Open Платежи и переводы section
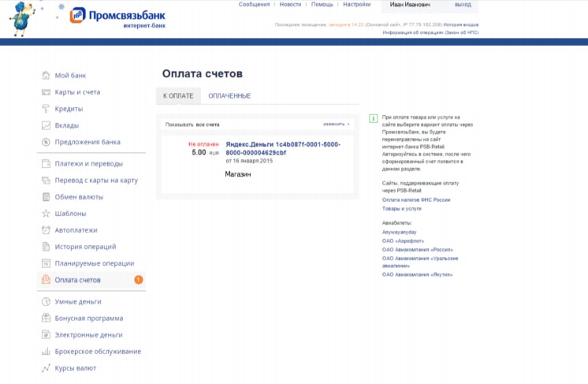Screen dimensions: 588x384 (x=89, y=163)
